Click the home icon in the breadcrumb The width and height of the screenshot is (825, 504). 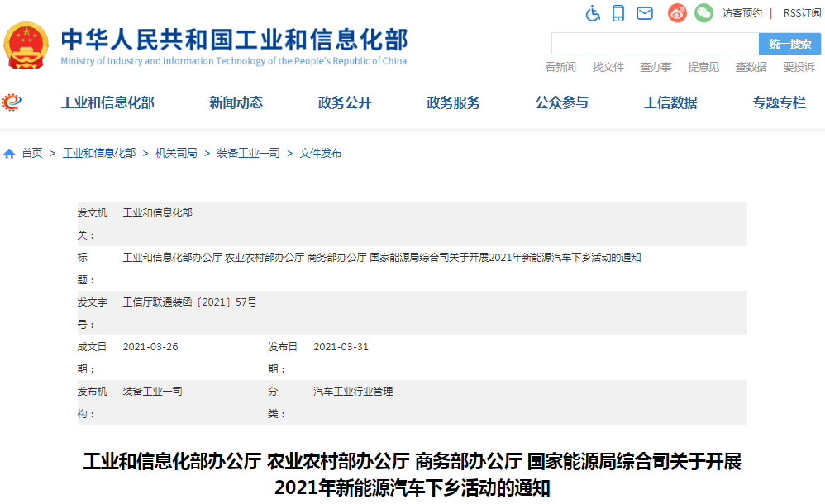click(8, 153)
